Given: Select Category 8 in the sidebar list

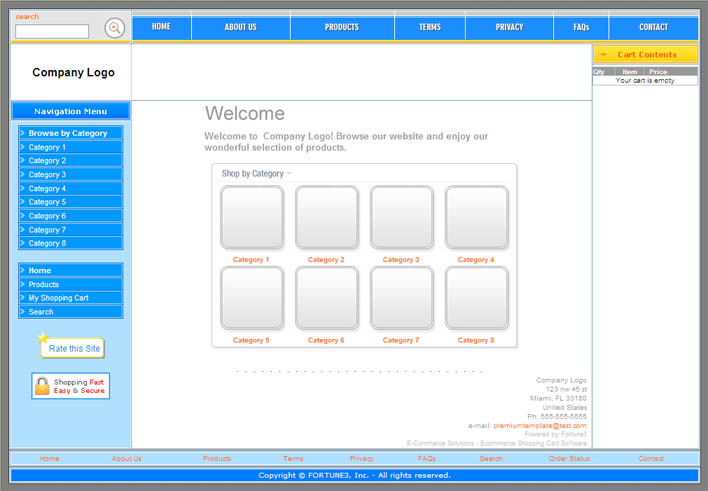Looking at the screenshot, I should 70,243.
